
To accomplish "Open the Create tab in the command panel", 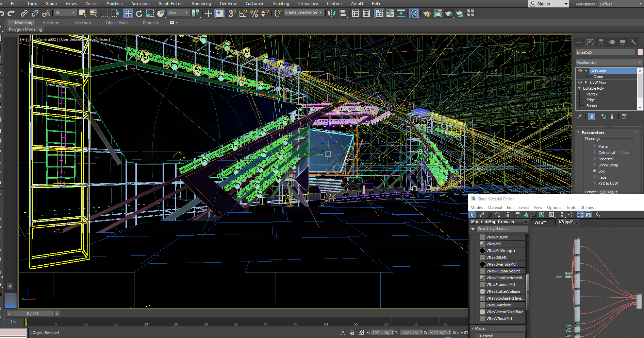I will [x=579, y=42].
